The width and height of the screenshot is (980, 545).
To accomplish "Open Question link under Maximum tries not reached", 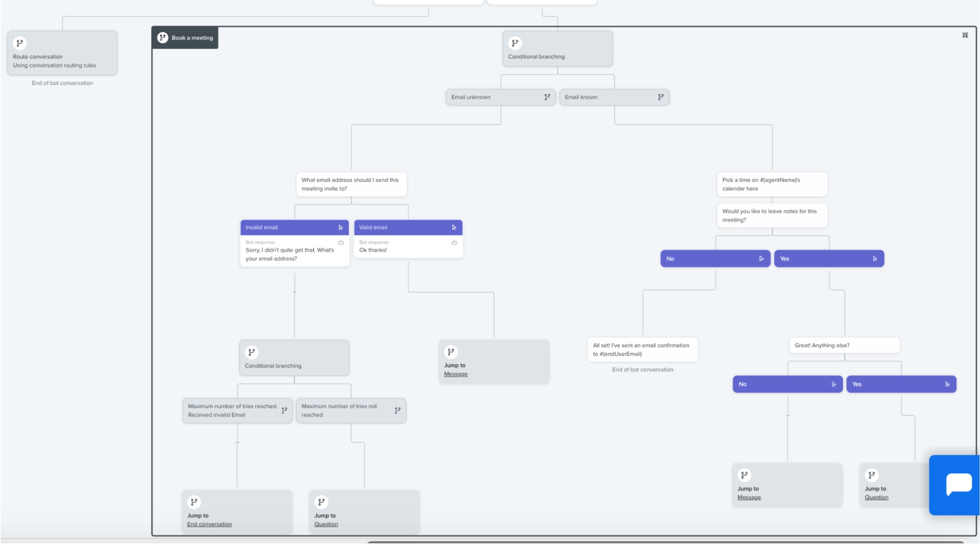I will (x=326, y=524).
